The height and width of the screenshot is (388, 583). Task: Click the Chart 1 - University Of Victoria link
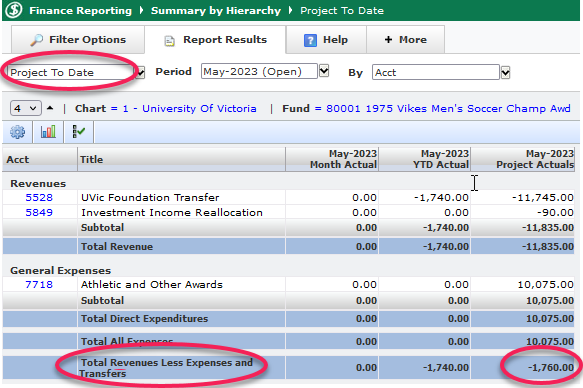point(190,109)
